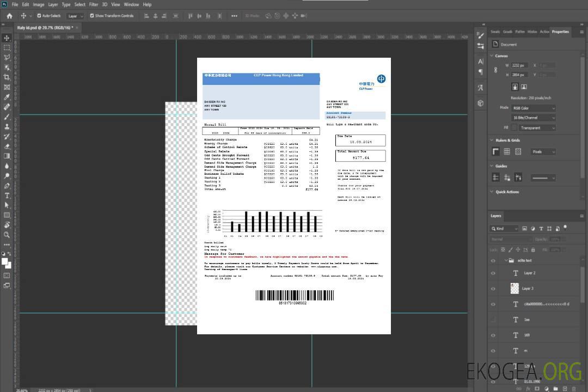Open the Image menu
This screenshot has height=392, width=588.
point(38,4)
